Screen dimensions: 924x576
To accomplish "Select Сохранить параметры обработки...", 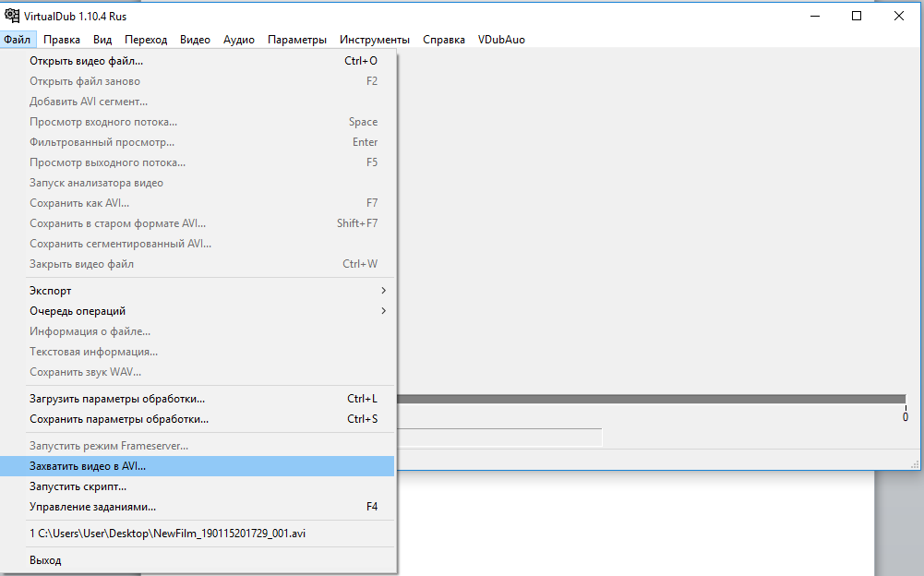I will click(198, 419).
